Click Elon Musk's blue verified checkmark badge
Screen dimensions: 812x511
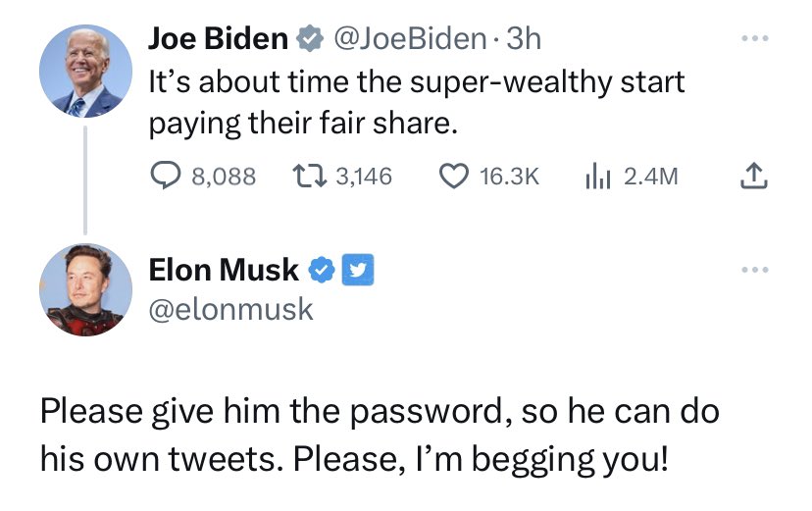[x=322, y=268]
